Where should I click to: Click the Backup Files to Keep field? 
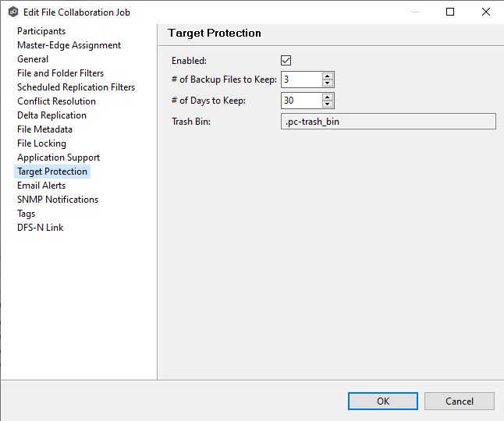[300, 80]
